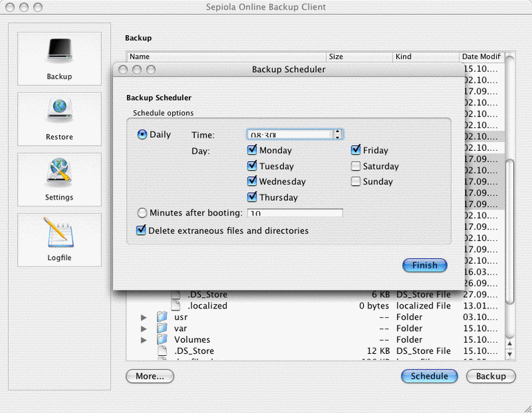532x413 pixels.
Task: Check the Saturday checkbox
Action: pos(356,166)
